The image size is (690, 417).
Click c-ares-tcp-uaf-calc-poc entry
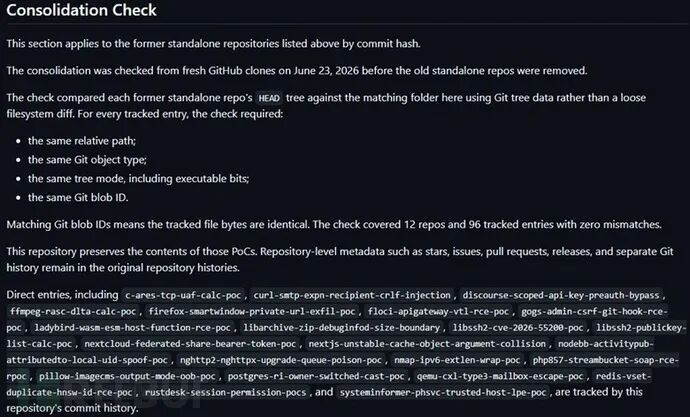(183, 295)
